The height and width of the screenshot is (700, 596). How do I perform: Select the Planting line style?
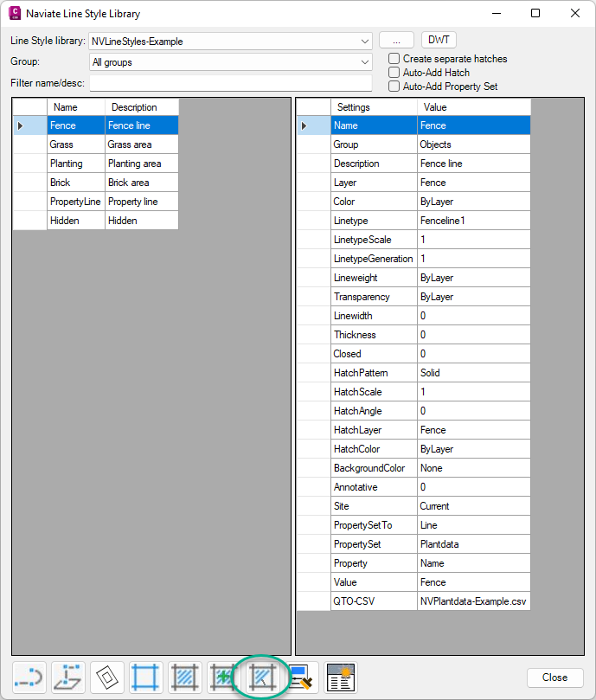76,164
